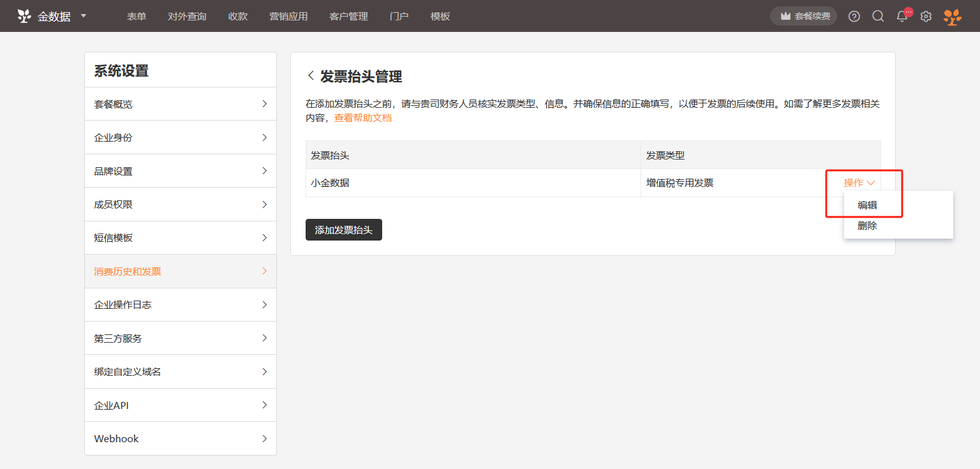Open the 对外查询 menu
Image resolution: width=980 pixels, height=469 pixels.
point(187,16)
